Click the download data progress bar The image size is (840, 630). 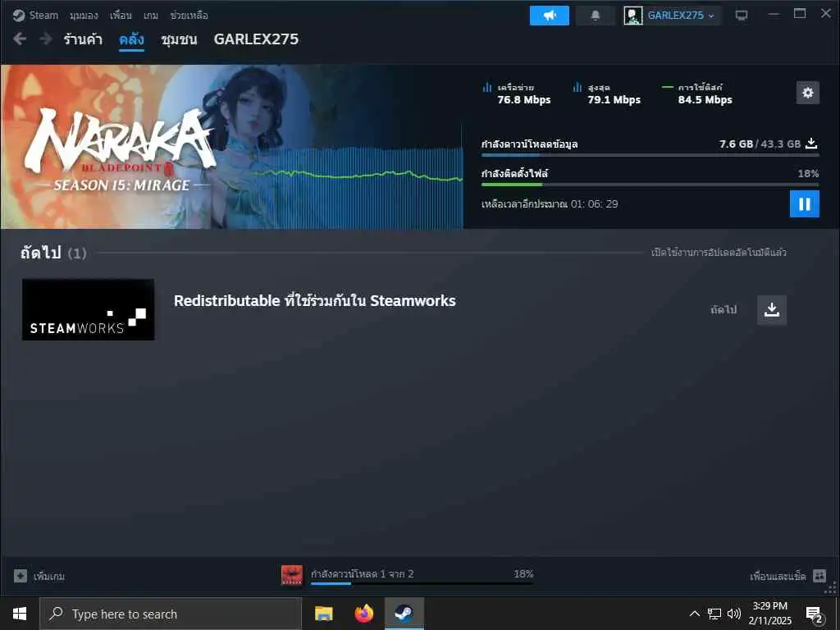(650, 155)
